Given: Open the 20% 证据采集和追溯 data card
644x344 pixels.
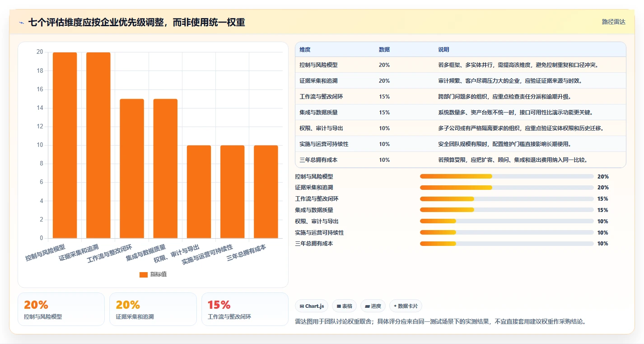Looking at the screenshot, I should (x=153, y=309).
